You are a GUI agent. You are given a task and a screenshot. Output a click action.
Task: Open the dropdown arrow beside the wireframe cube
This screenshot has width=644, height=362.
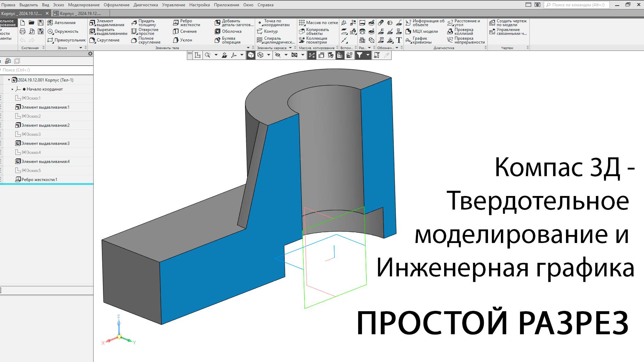(x=268, y=55)
